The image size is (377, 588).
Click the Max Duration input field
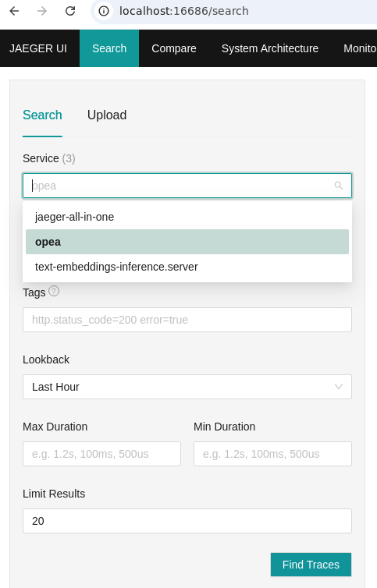(101, 454)
